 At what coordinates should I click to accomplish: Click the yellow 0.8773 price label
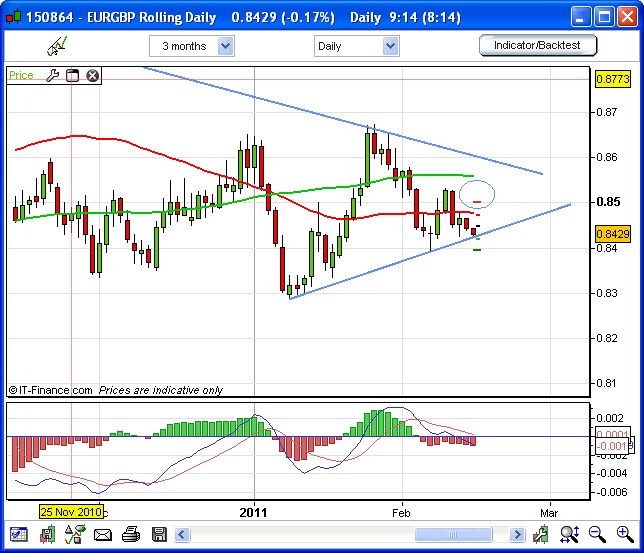tap(612, 78)
